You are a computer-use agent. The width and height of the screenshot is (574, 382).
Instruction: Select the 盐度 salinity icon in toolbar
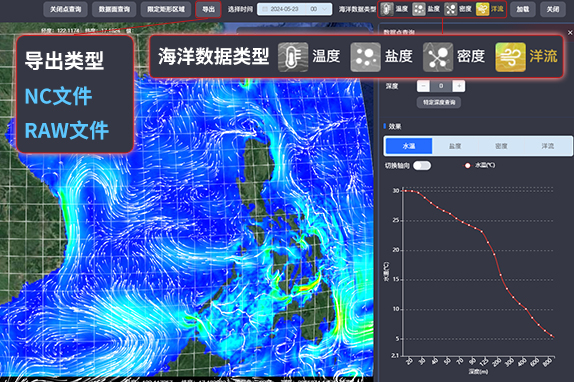click(418, 9)
